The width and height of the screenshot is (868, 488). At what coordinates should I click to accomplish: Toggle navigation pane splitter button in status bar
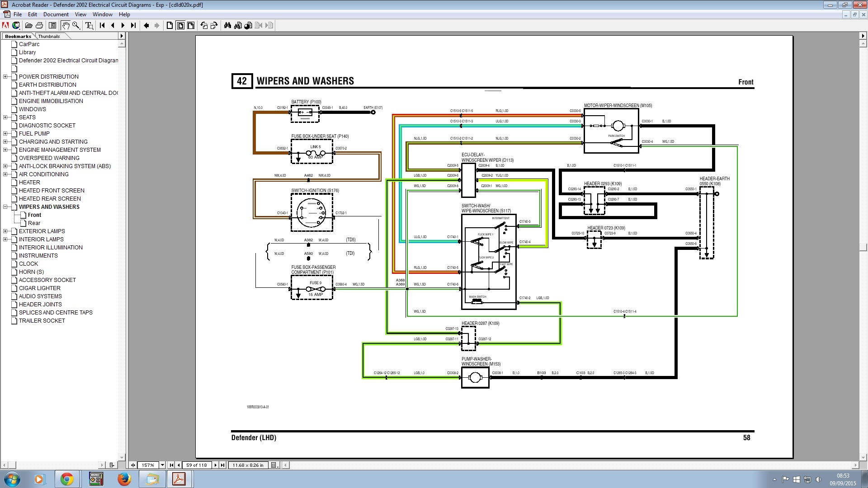click(x=133, y=465)
